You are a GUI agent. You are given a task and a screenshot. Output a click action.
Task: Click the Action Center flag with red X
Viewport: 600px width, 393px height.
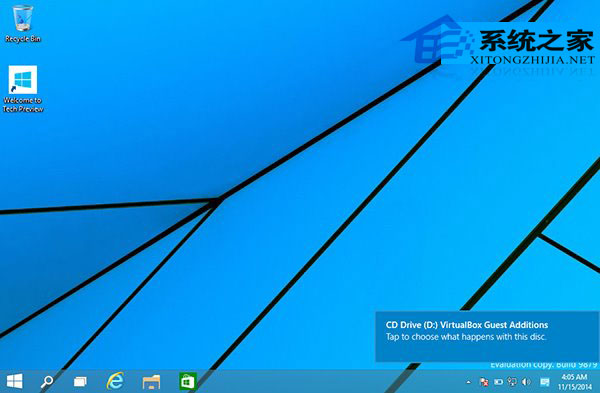[484, 382]
